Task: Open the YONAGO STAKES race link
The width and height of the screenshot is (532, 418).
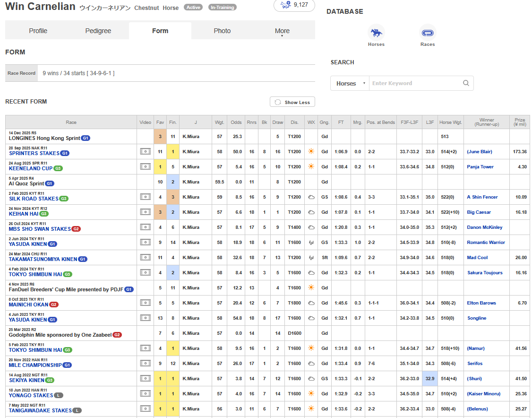Action: click(x=31, y=396)
